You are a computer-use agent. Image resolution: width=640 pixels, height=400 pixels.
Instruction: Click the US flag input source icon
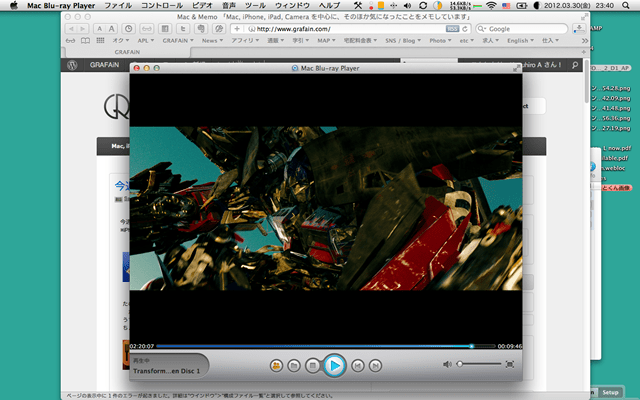pyautogui.click(x=507, y=6)
